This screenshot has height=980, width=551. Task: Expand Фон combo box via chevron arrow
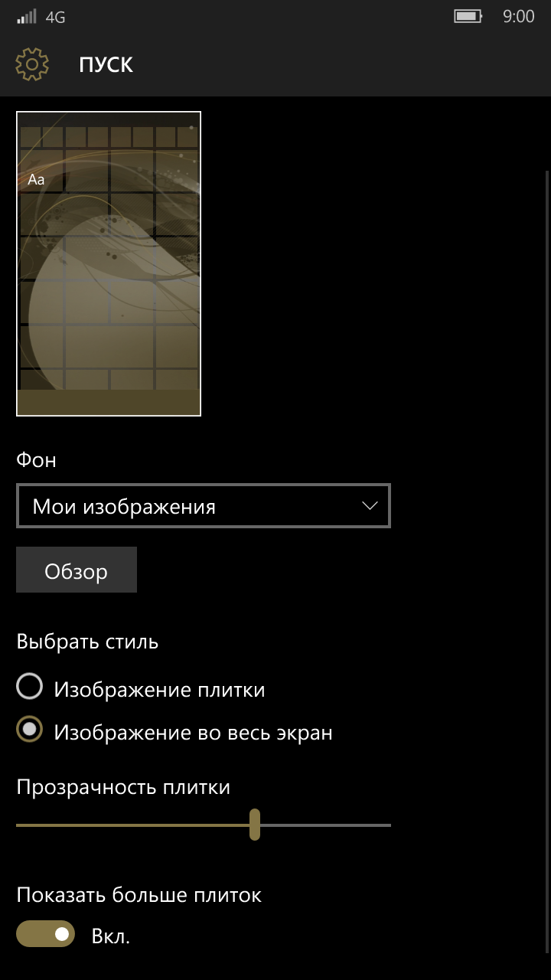pos(370,506)
